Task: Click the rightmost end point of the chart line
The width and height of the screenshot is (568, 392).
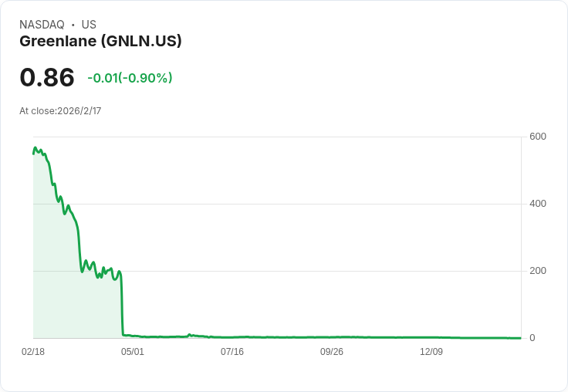Action: [x=520, y=338]
